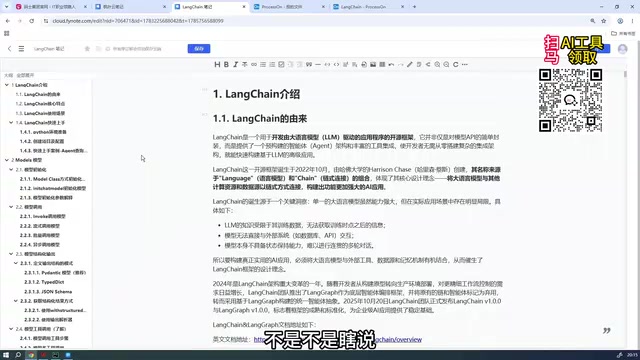Insert a blockquote via quote icon

(x=309, y=64)
